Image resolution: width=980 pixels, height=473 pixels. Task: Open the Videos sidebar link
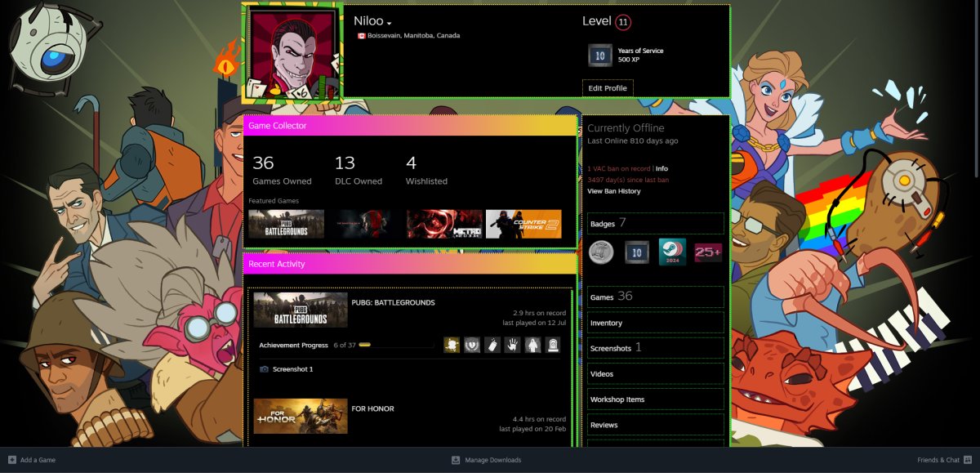[x=655, y=373]
